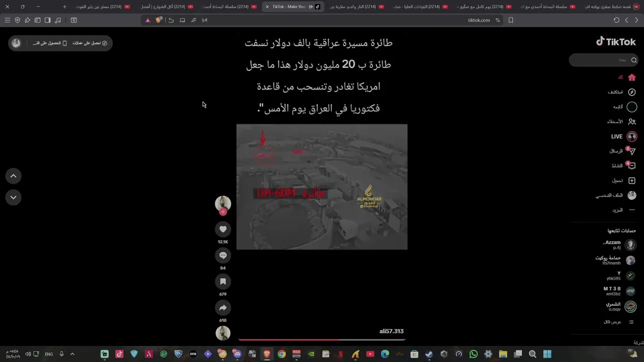Click the username ali57.313
This screenshot has height=362, width=644.
point(391,331)
